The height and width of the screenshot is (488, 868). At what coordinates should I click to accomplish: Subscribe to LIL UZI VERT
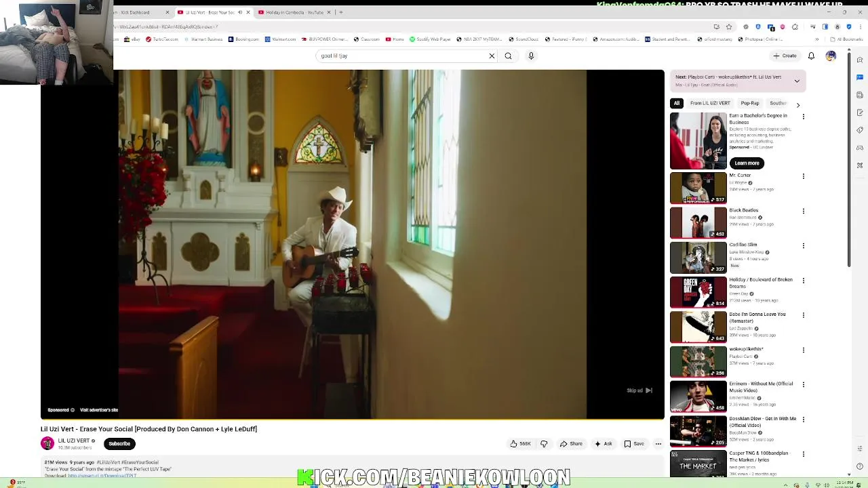point(119,443)
